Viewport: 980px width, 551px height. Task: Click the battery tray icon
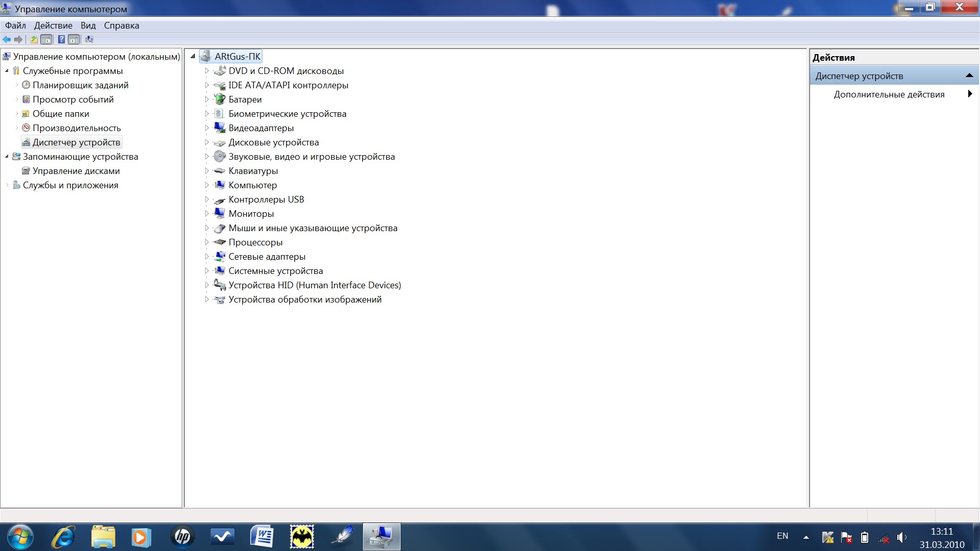pyautogui.click(x=864, y=537)
